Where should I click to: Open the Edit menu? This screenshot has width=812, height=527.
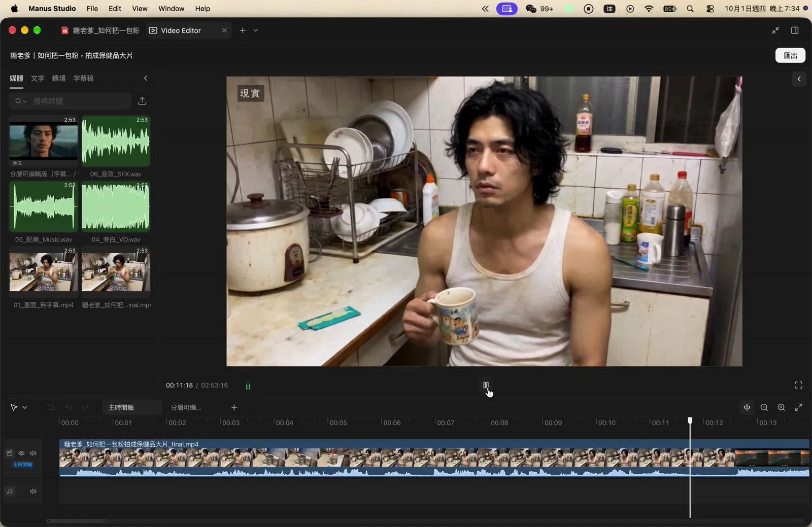point(115,9)
